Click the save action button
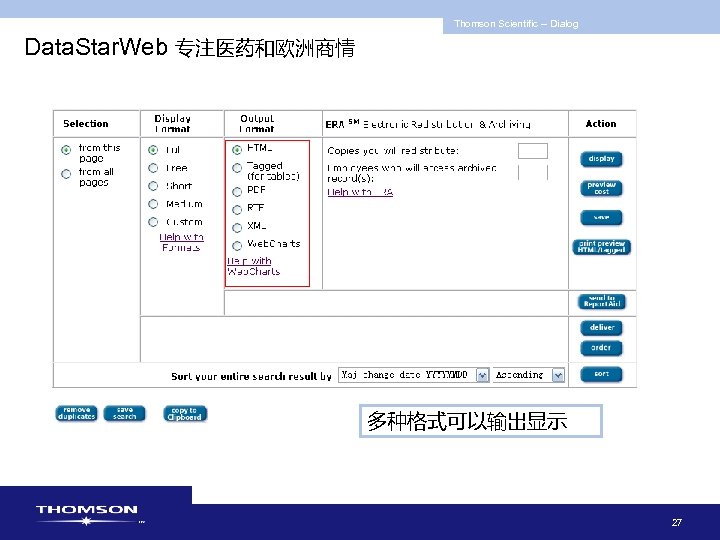The image size is (720, 540). coord(601,218)
